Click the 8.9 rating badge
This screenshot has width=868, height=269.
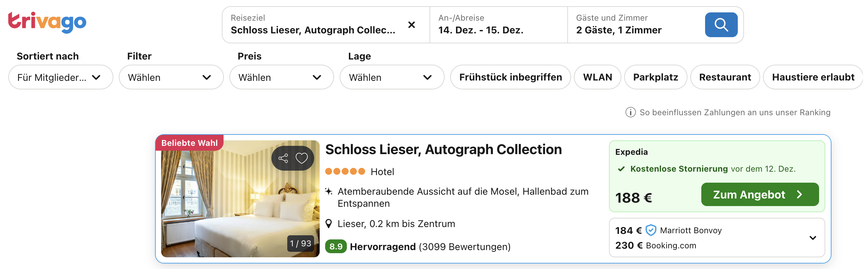point(335,247)
